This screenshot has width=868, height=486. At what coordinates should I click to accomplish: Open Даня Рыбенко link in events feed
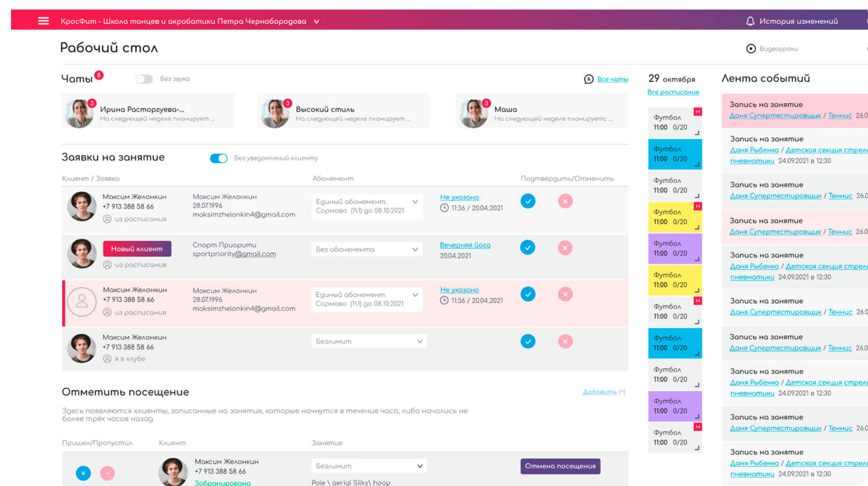(x=754, y=150)
